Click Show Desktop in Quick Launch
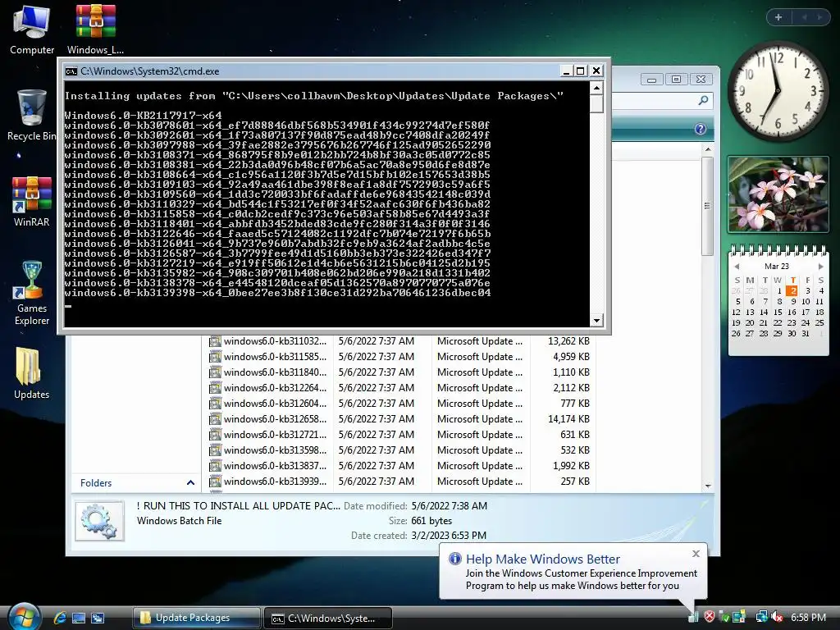 pyautogui.click(x=79, y=618)
